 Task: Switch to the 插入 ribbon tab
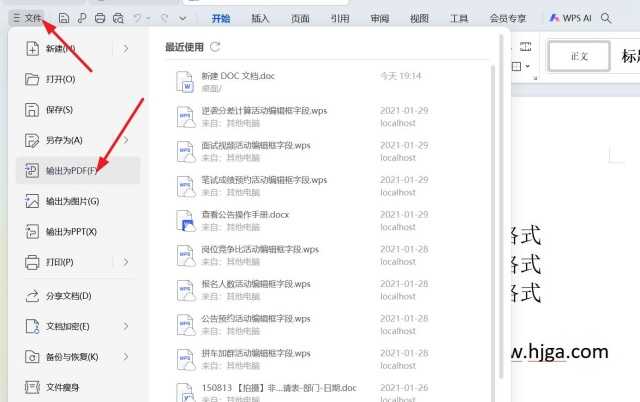tap(260, 18)
